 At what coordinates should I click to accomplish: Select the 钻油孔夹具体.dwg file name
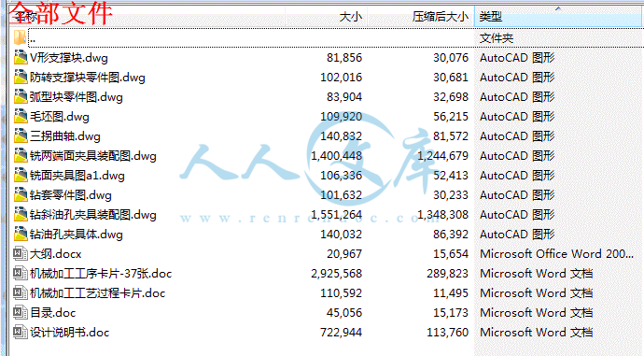tap(76, 235)
